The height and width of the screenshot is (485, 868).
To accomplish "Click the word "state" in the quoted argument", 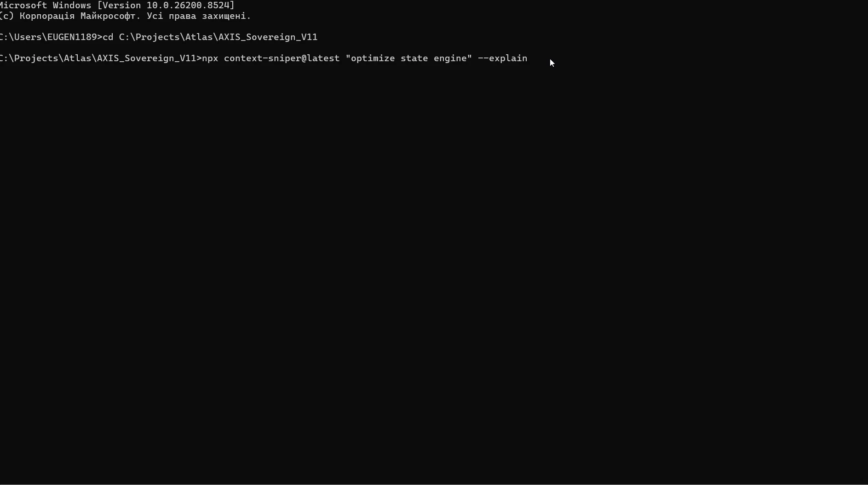I will click(414, 58).
